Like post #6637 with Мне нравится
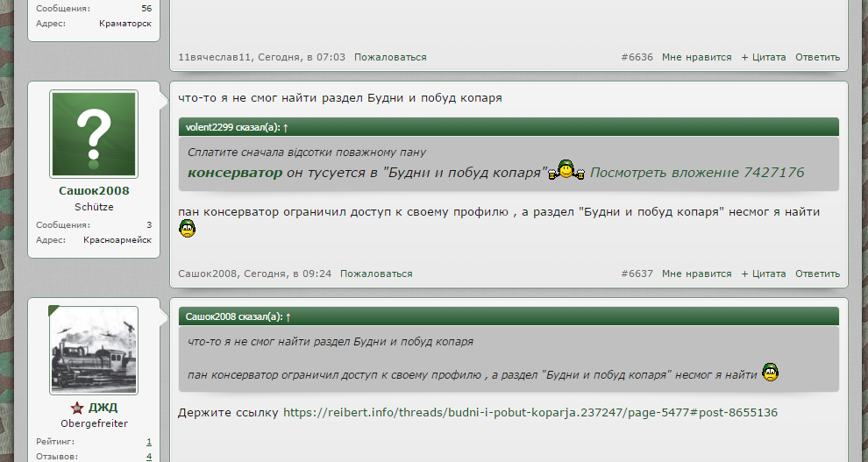Viewport: 868px width, 462px height. 697,274
